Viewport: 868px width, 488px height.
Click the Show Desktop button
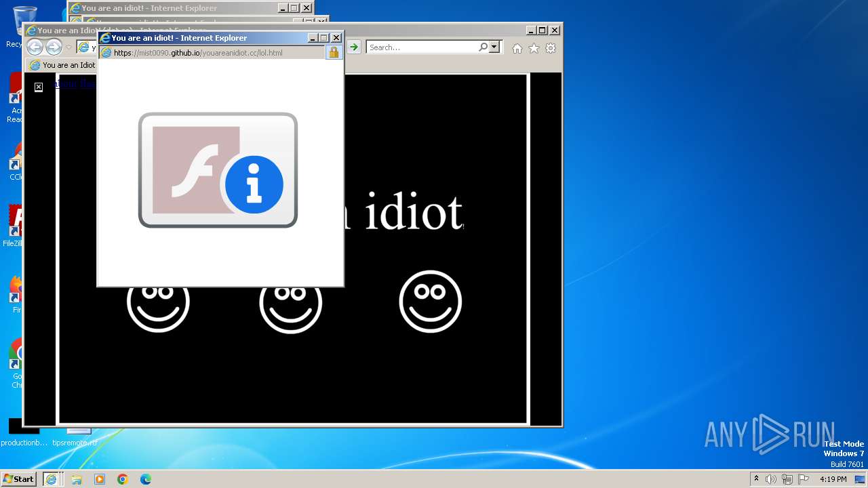tap(861, 479)
